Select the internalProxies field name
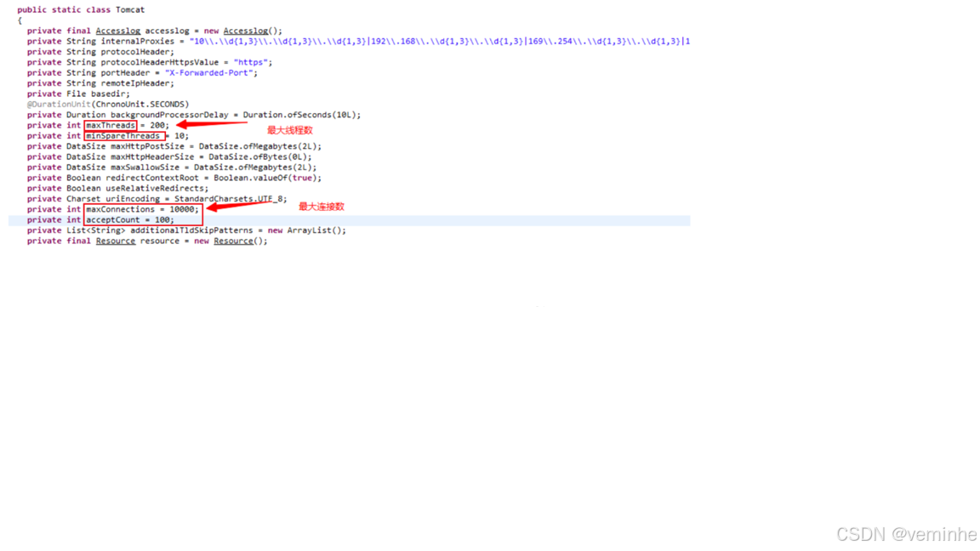980x551 pixels. tap(138, 41)
